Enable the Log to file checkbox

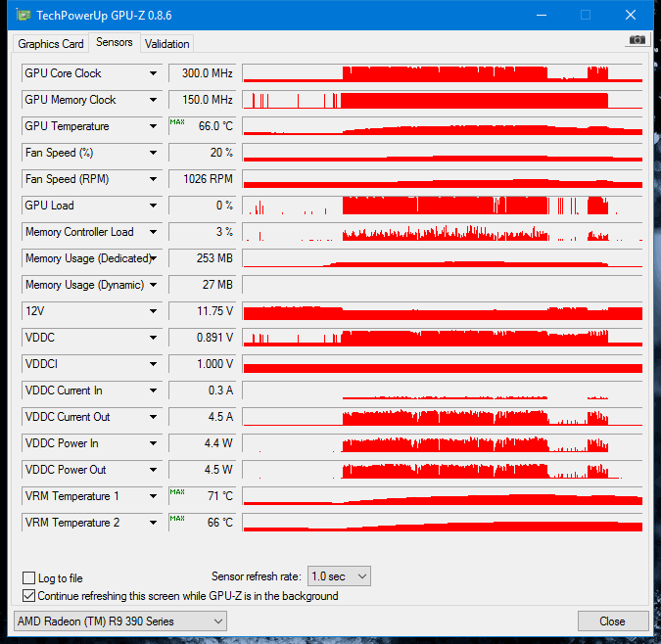click(28, 577)
